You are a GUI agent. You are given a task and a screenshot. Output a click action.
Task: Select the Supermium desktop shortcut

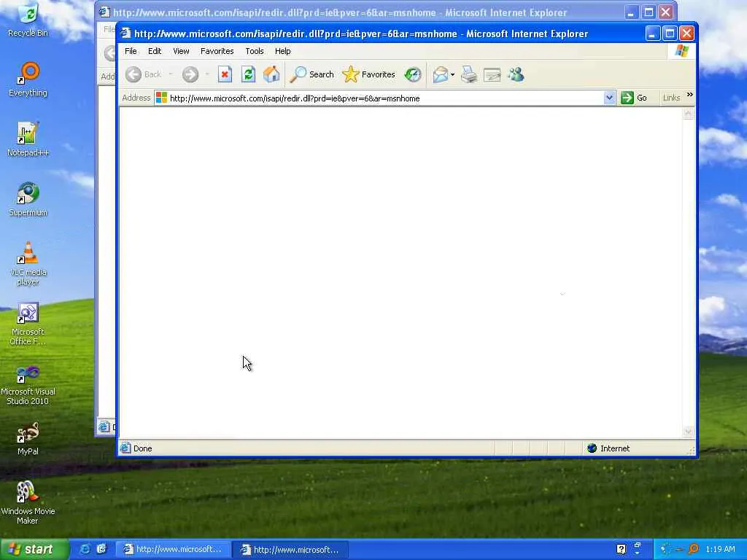(28, 199)
